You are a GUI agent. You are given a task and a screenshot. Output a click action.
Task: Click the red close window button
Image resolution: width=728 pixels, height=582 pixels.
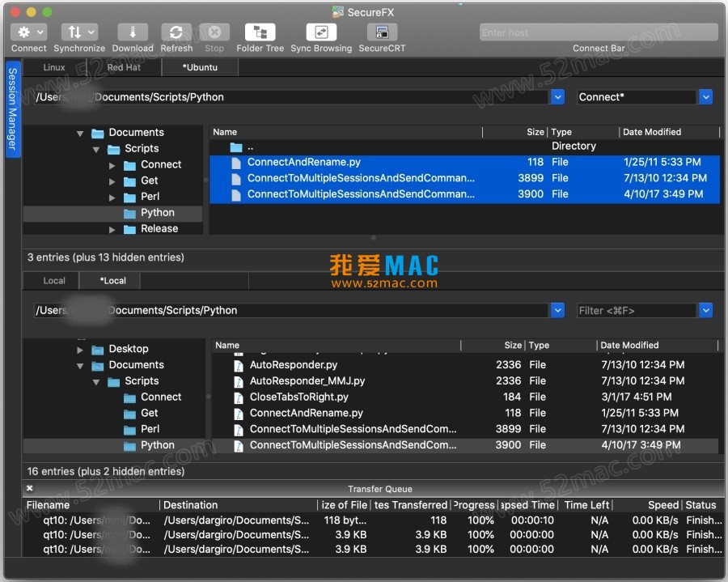pyautogui.click(x=15, y=12)
